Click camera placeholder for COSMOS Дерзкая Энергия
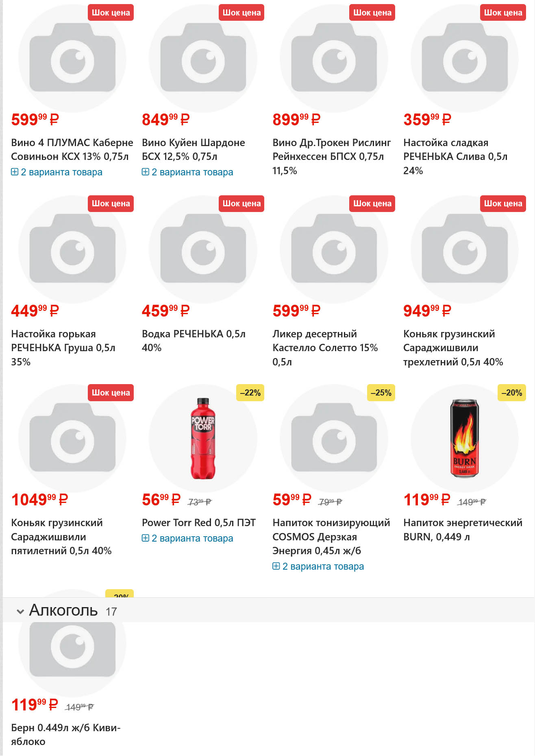The height and width of the screenshot is (756, 535). (x=334, y=438)
